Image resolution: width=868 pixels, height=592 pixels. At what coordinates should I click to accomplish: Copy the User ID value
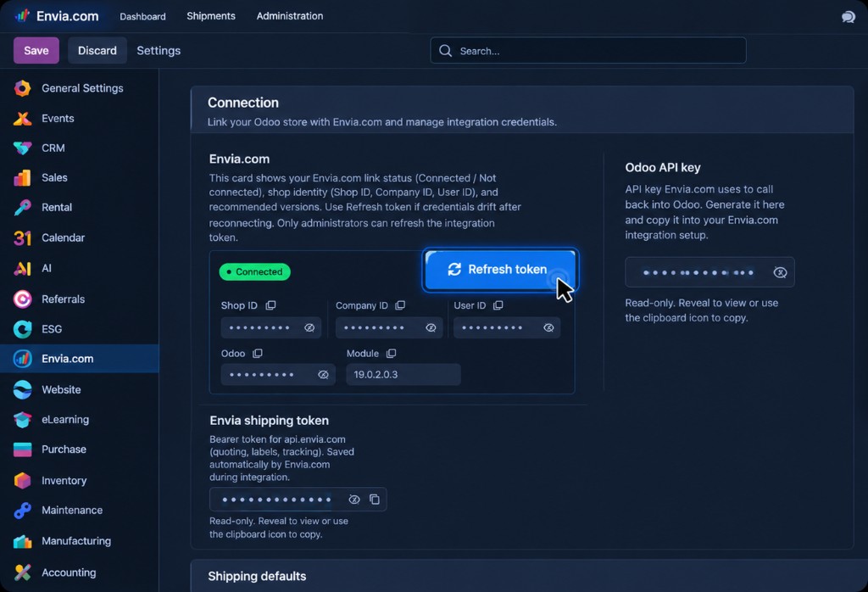coord(498,305)
